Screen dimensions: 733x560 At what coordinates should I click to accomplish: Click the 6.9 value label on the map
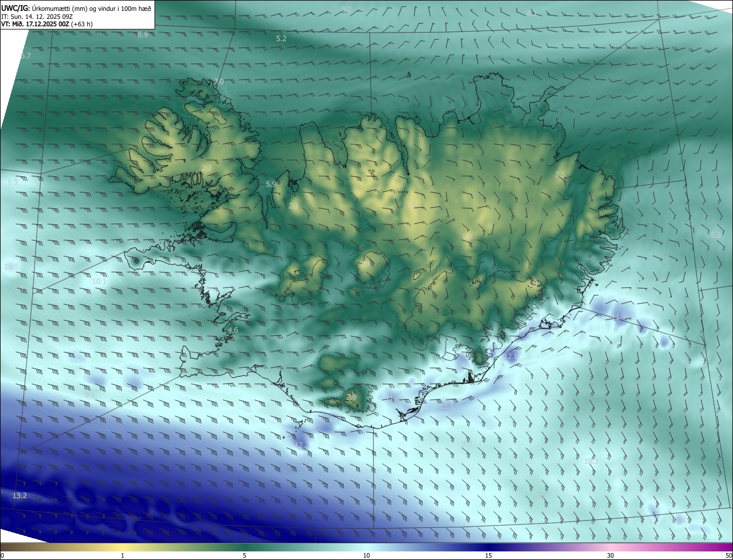pyautogui.click(x=143, y=35)
